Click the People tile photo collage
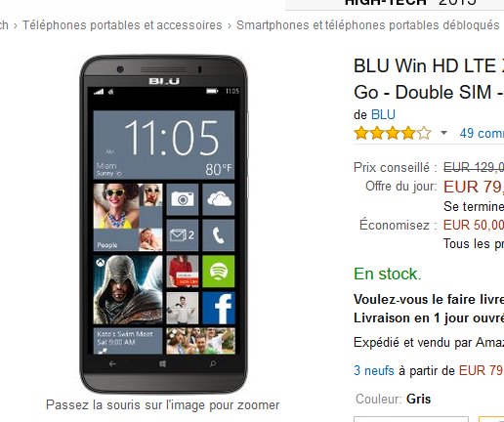The width and height of the screenshot is (504, 422). (x=128, y=217)
